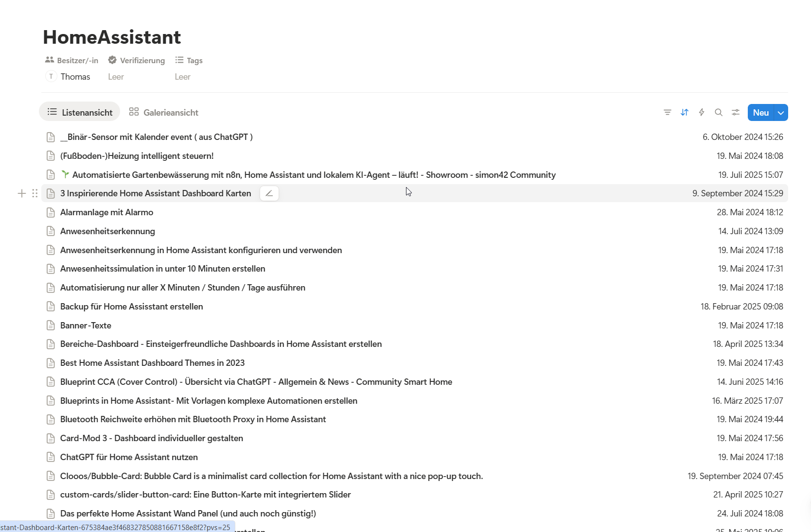
Task: Click the page icon beside Anwesenheitserkennung
Action: pos(51,231)
